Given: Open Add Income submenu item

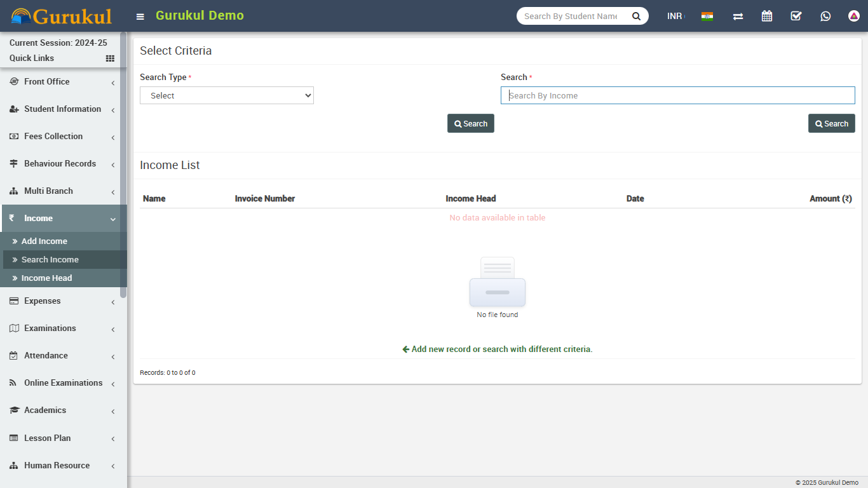Looking at the screenshot, I should (44, 241).
